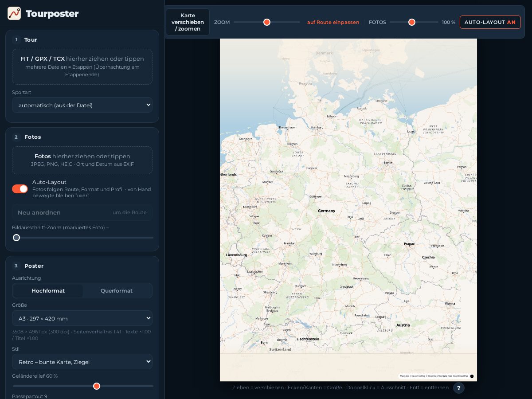Click the Luxembourg label on the map
Viewport: 532px width, 399px height.
tap(236, 255)
